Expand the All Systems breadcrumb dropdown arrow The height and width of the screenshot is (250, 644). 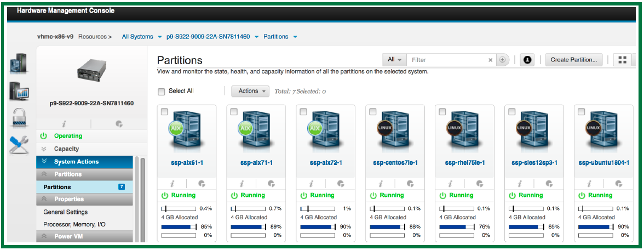[x=160, y=37]
